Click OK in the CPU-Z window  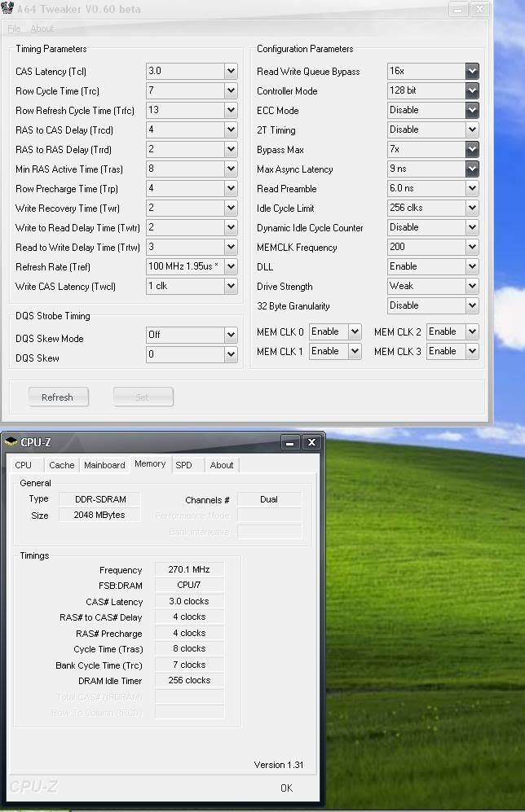click(287, 788)
